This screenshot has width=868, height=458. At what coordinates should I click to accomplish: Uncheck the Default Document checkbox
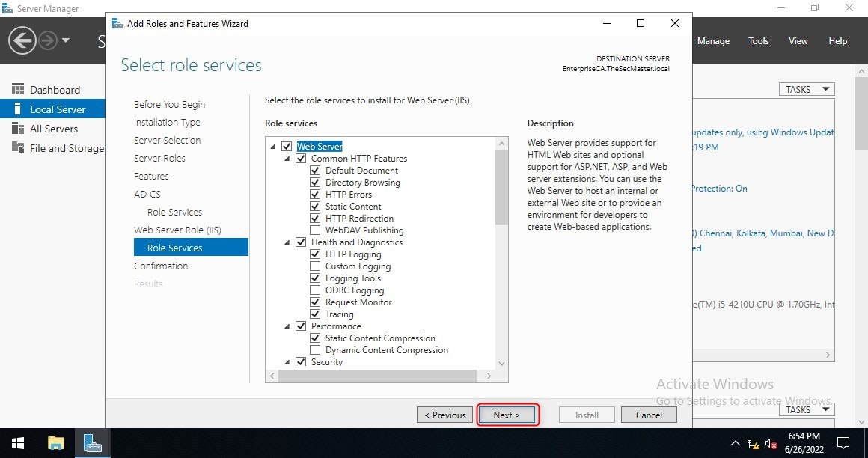pyautogui.click(x=315, y=170)
